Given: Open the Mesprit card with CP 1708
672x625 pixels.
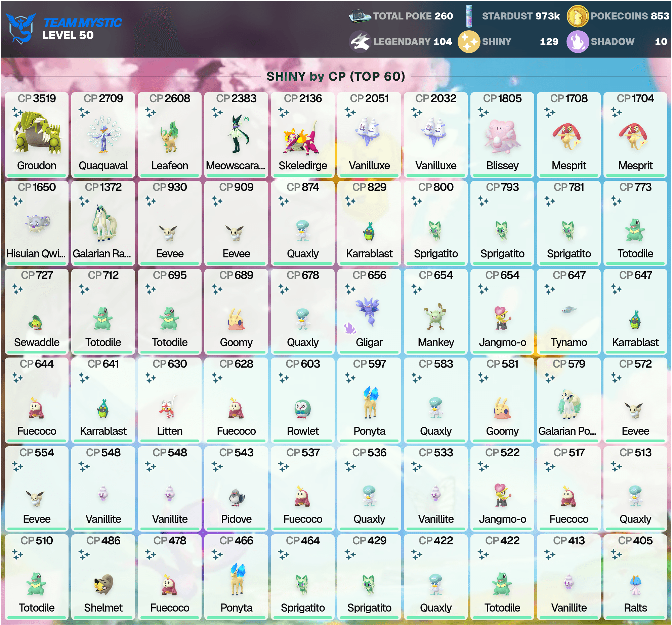Looking at the screenshot, I should point(569,135).
